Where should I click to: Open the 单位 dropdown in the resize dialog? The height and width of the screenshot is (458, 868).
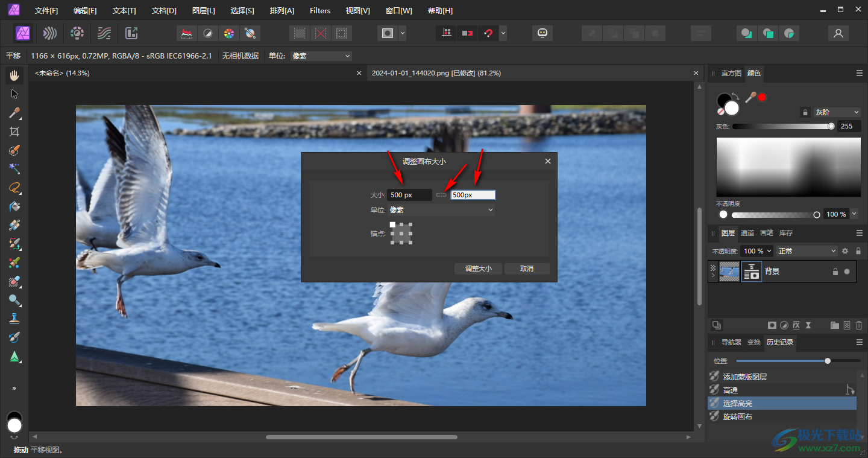click(441, 210)
